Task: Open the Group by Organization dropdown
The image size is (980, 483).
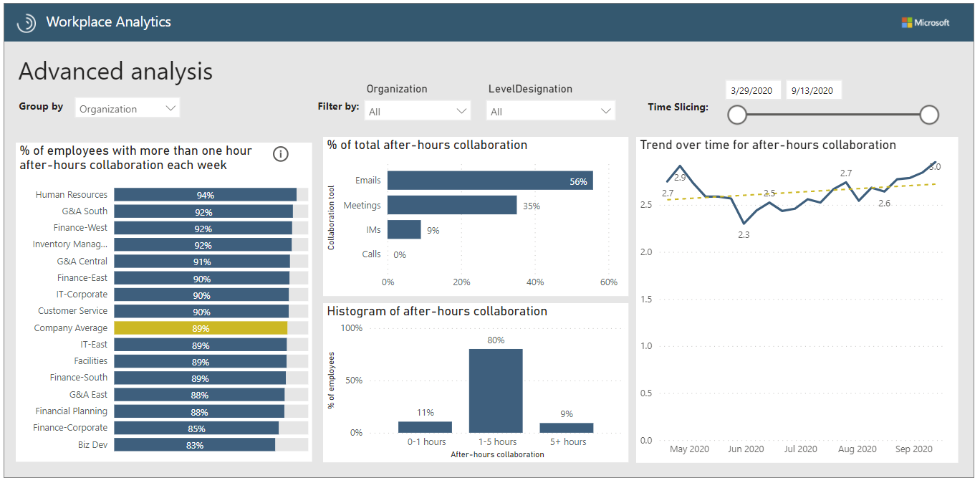Action: (x=128, y=109)
